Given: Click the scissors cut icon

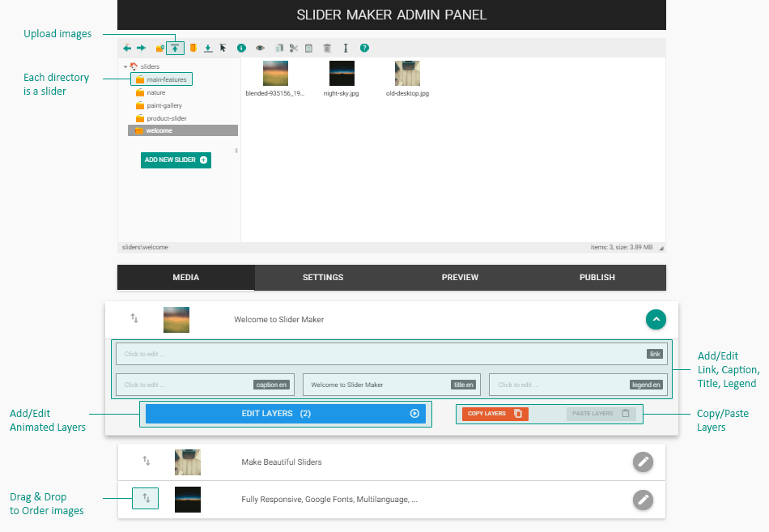Looking at the screenshot, I should coord(294,48).
